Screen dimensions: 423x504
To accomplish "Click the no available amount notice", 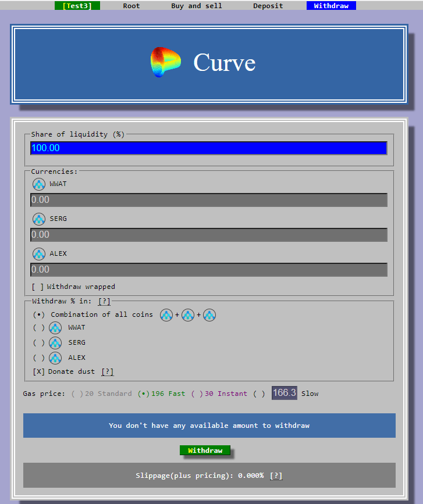I will coord(209,426).
